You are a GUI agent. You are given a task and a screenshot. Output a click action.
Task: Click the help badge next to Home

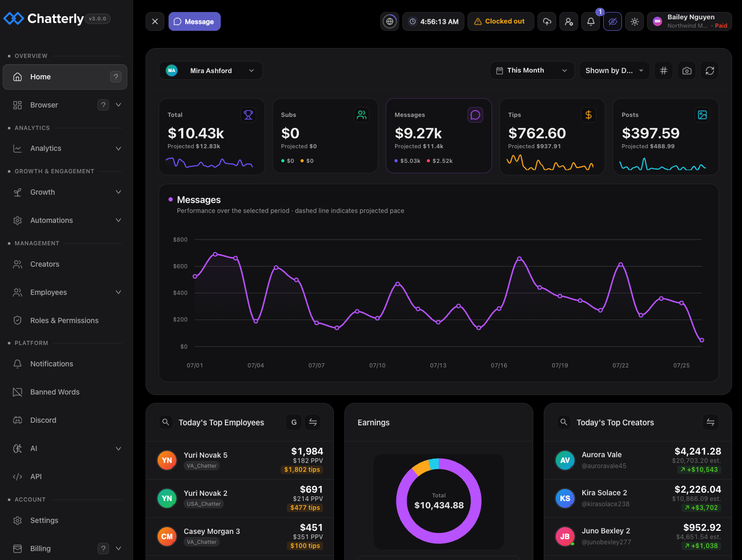[x=116, y=77]
